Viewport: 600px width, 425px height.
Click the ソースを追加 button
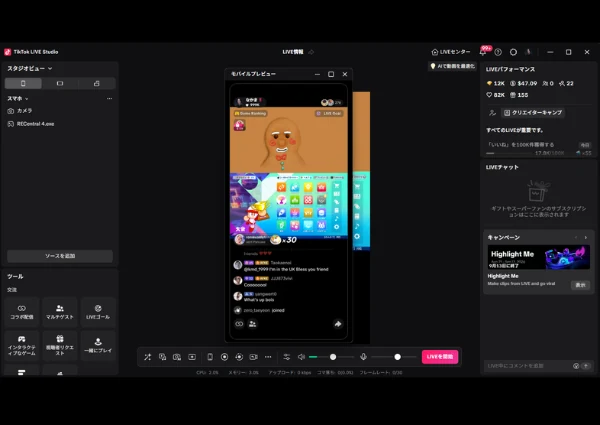click(60, 256)
